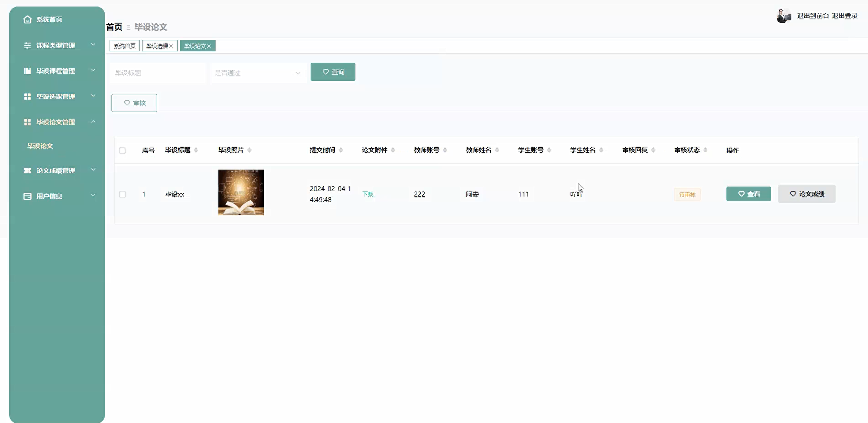Click the 查询 search button
The height and width of the screenshot is (423, 868).
click(x=333, y=72)
